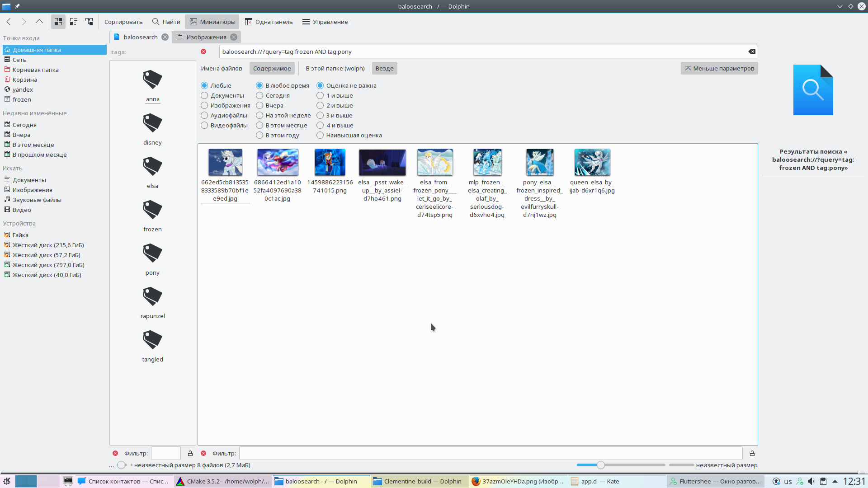Search by Имена файлов
The image size is (868, 488).
(222, 68)
